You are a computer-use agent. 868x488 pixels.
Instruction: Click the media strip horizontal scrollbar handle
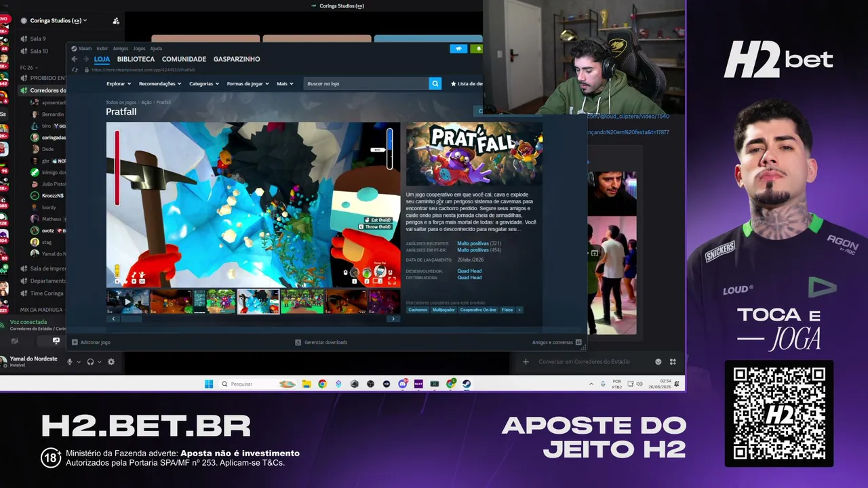click(132, 319)
